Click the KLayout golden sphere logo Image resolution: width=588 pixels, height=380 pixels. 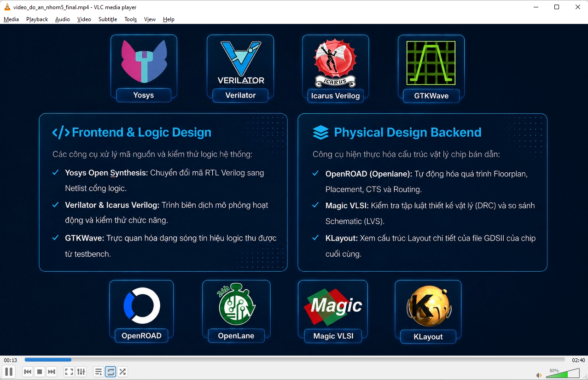(428, 306)
